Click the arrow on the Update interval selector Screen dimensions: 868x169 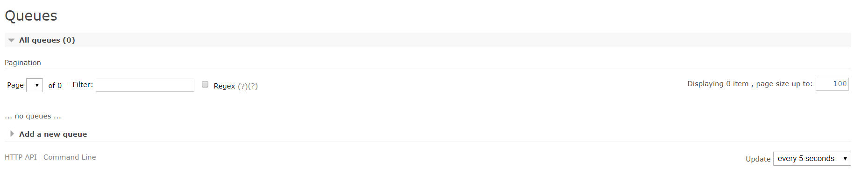click(x=845, y=159)
